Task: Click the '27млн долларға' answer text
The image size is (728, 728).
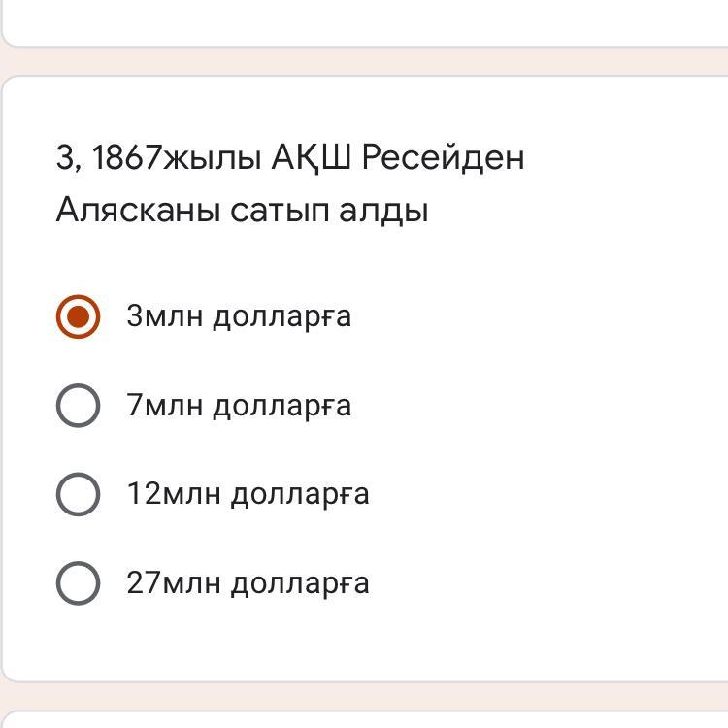Action: (248, 583)
